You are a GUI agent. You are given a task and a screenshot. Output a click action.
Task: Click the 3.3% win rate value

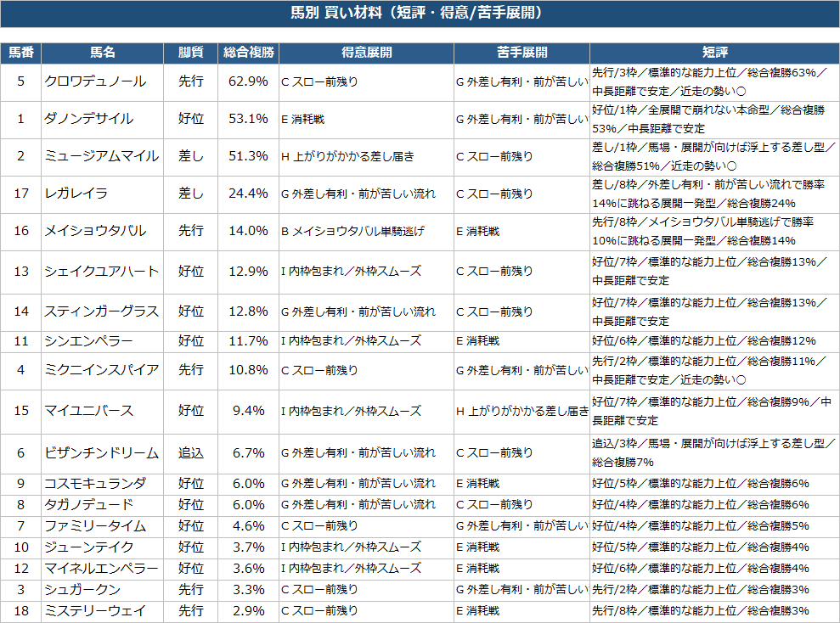(249, 589)
